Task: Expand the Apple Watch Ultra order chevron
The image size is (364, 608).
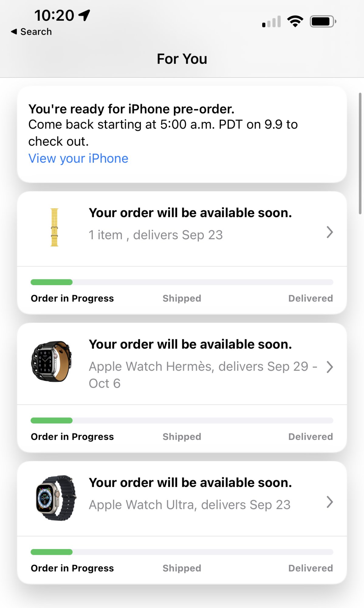Action: click(x=330, y=502)
